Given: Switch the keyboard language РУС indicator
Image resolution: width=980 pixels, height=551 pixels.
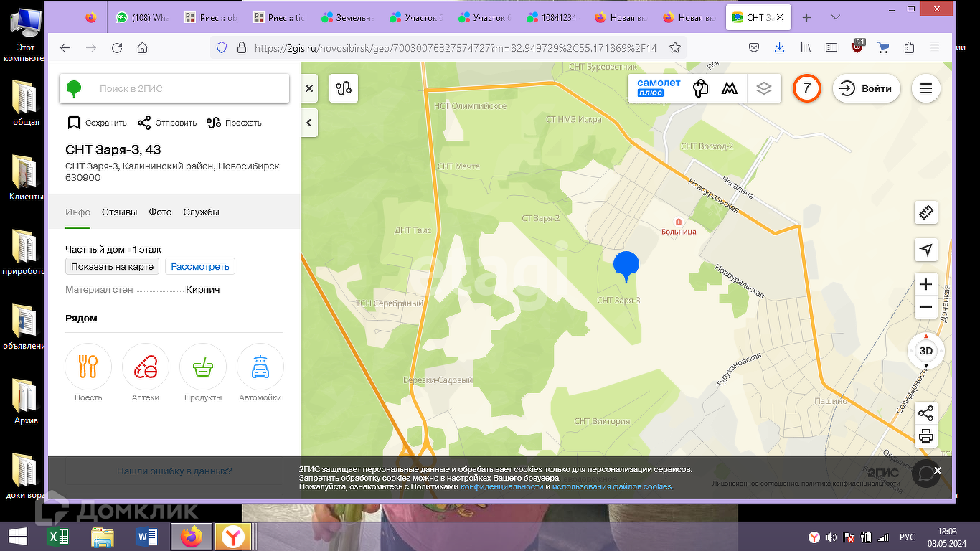Looking at the screenshot, I should pyautogui.click(x=908, y=537).
